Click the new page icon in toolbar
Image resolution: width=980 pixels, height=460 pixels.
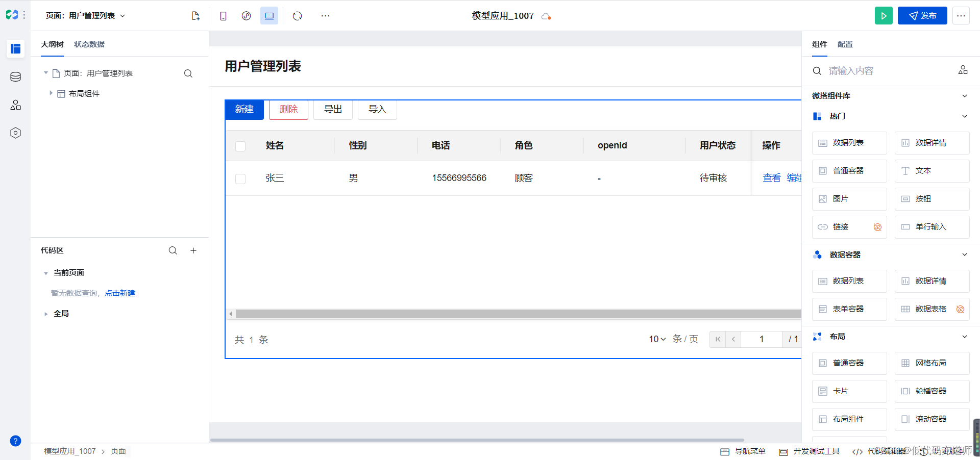pos(195,16)
